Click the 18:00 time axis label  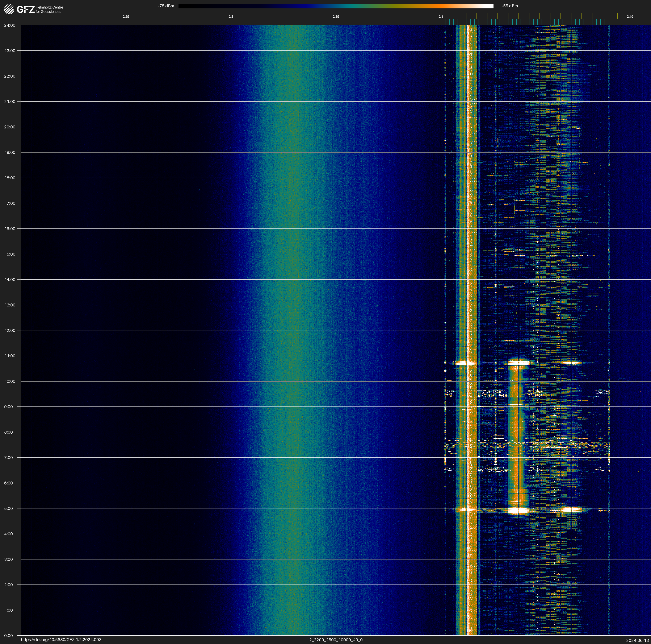pos(10,178)
